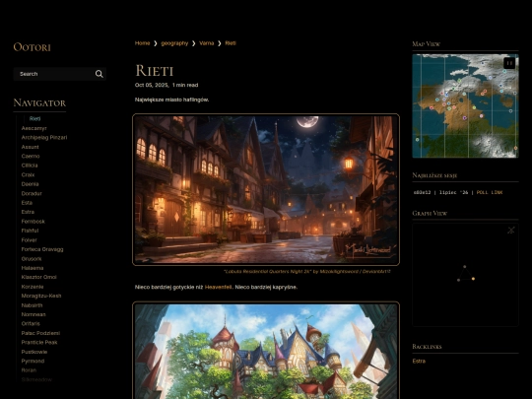Open Fernbosk in the Navigator
This screenshot has width=532, height=399.
pos(33,222)
